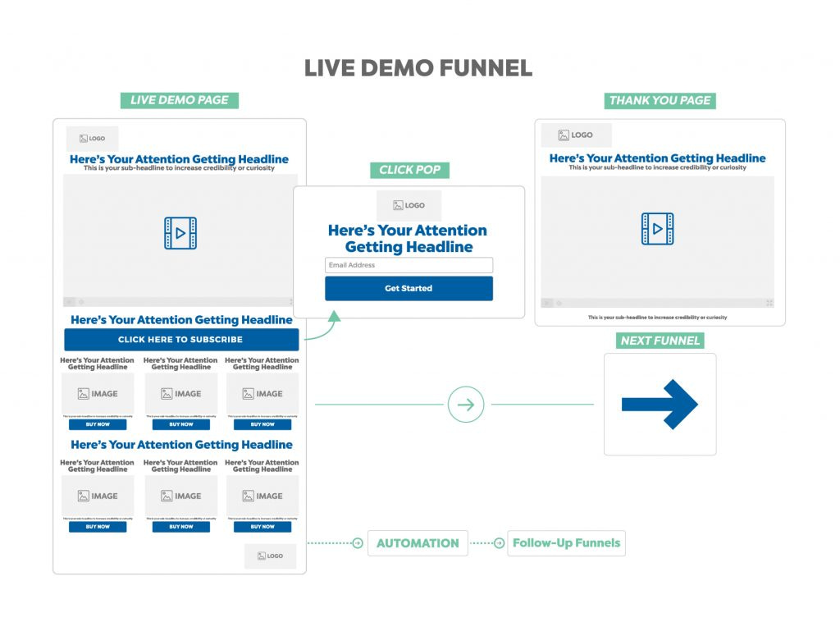Click the LIVE DEMO PAGE green label
Image resolution: width=840 pixels, height=627 pixels.
click(180, 100)
